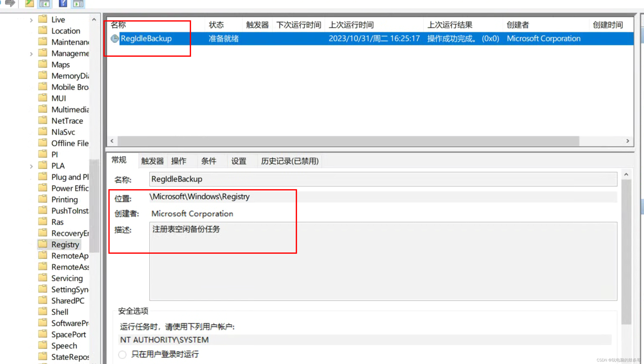Viewport: 644px width, 364px height.
Task: Click scroll-up arrow of properties pane
Action: (x=626, y=175)
